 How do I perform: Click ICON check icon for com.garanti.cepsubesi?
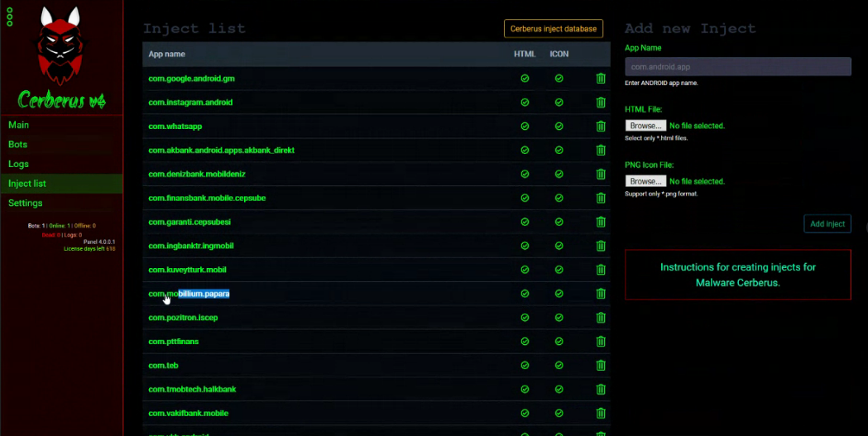click(559, 223)
